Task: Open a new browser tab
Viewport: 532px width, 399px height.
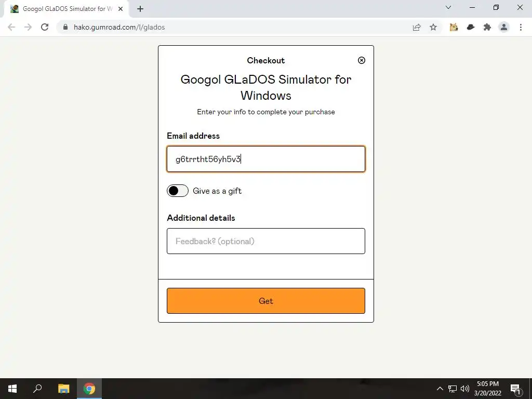Action: point(140,9)
